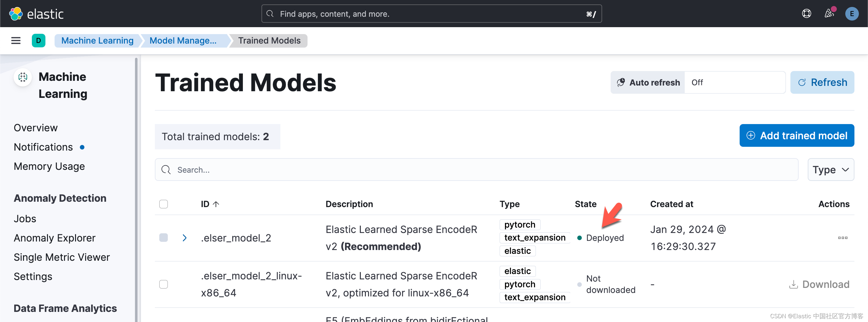Open row actions via three-dot icon
This screenshot has height=322, width=868.
pyautogui.click(x=843, y=238)
